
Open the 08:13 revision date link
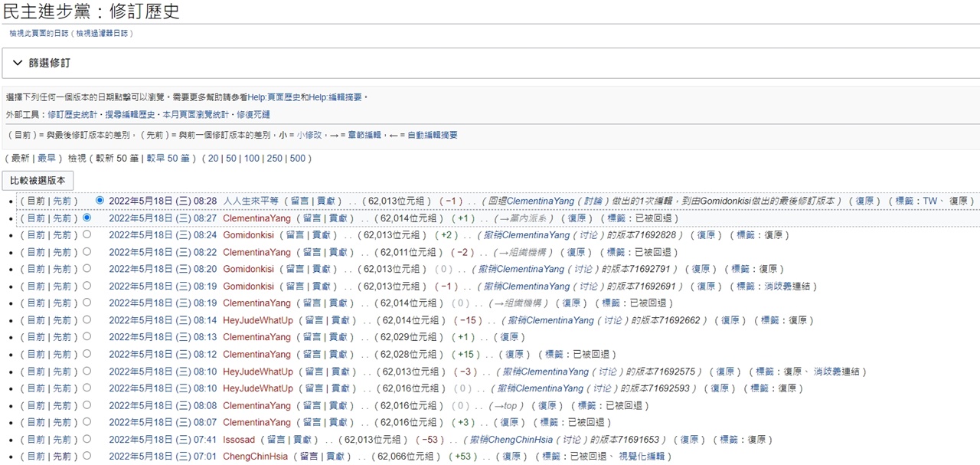163,337
